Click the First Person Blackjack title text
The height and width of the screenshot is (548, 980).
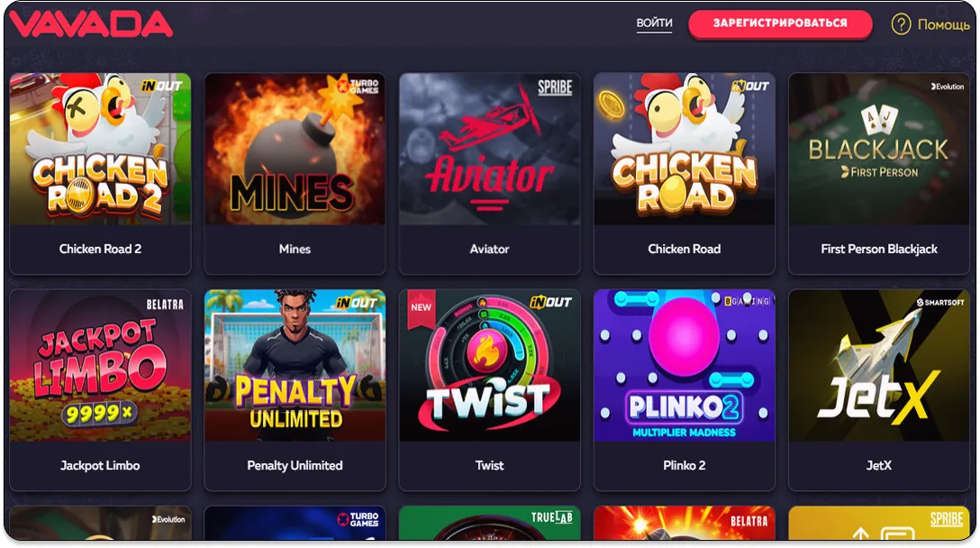click(x=879, y=249)
